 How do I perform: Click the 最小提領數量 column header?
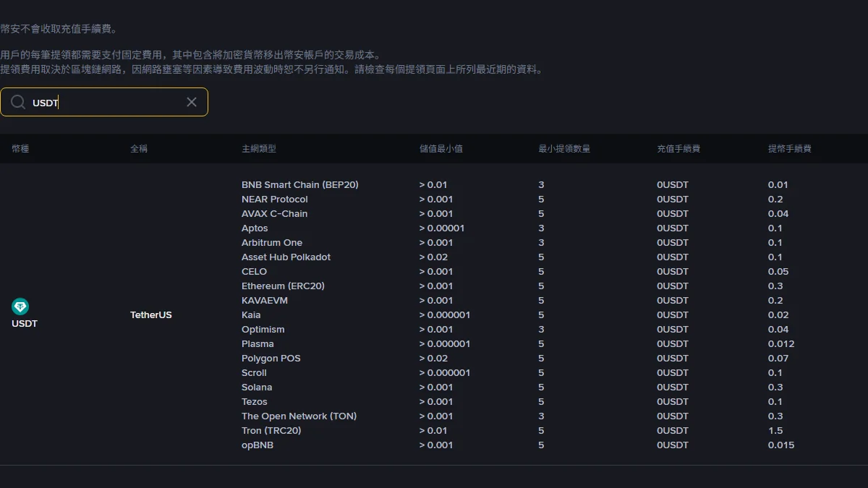[564, 149]
